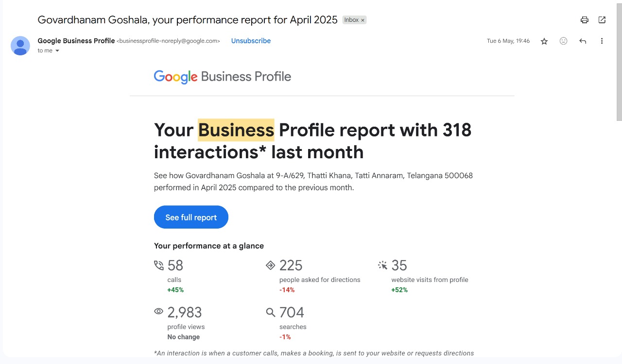Click the Google Business Profile logo
Viewport: 622px width, 364px height.
coord(223,77)
